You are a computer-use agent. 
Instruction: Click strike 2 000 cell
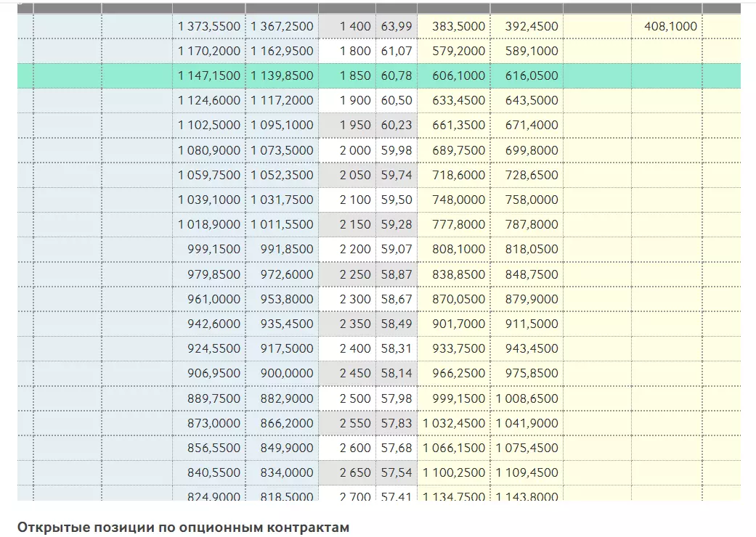pos(347,150)
